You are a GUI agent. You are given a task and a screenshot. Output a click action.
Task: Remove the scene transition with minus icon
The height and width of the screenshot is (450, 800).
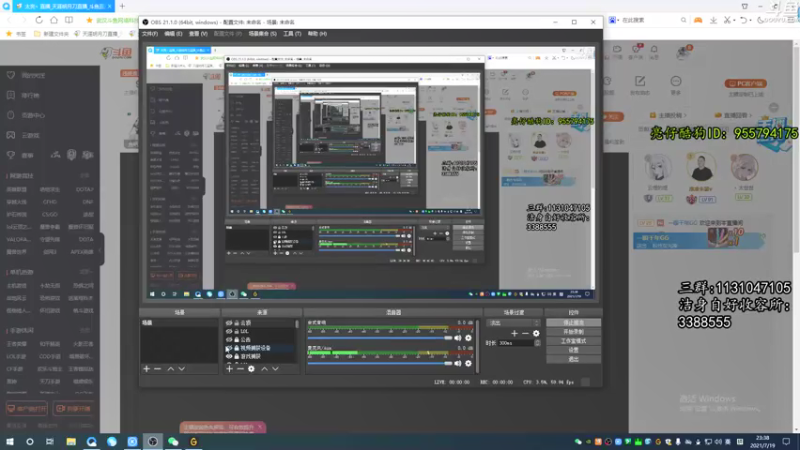pos(526,333)
